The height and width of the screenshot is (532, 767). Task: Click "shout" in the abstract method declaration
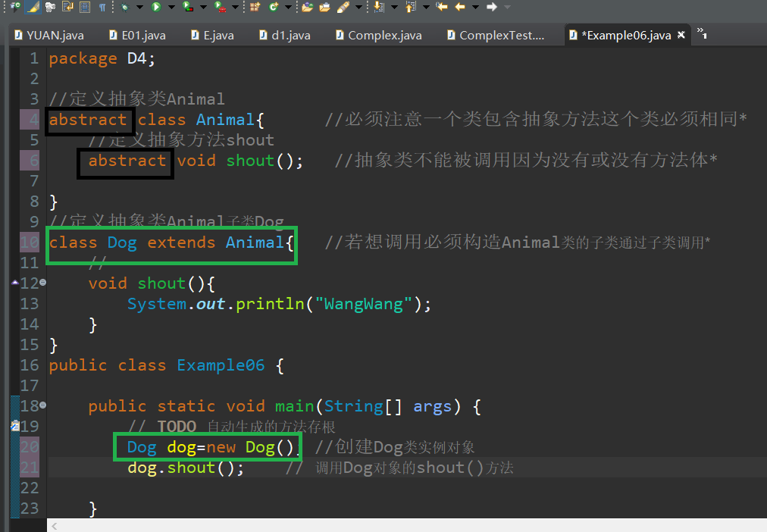coord(250,161)
